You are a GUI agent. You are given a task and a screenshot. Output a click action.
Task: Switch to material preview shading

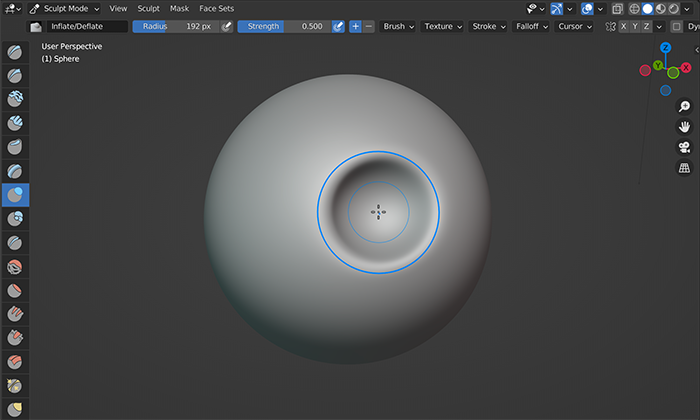pyautogui.click(x=660, y=8)
